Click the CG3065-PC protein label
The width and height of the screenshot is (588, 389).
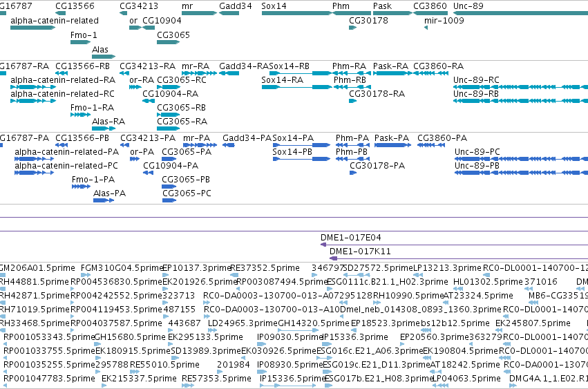(187, 193)
